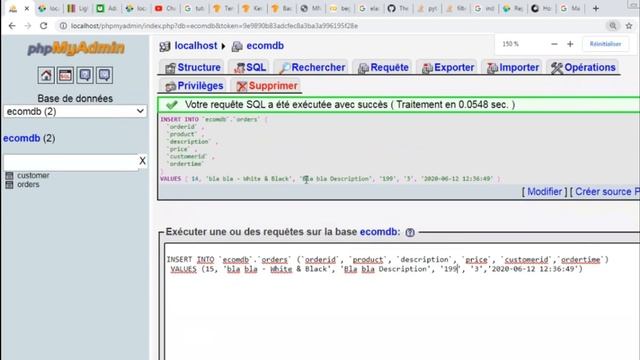Reload the page with the refresh icon
The height and width of the screenshot is (360, 640).
pyautogui.click(x=43, y=26)
